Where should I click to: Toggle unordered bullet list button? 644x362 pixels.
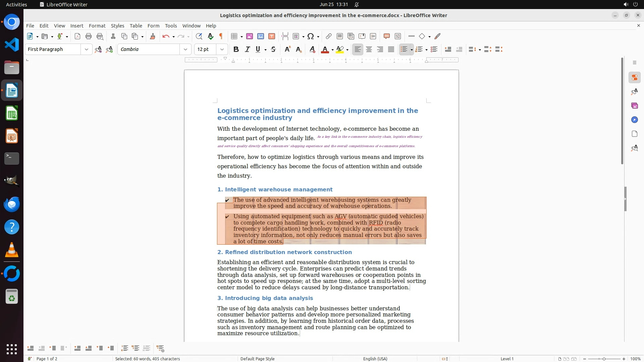tap(404, 49)
